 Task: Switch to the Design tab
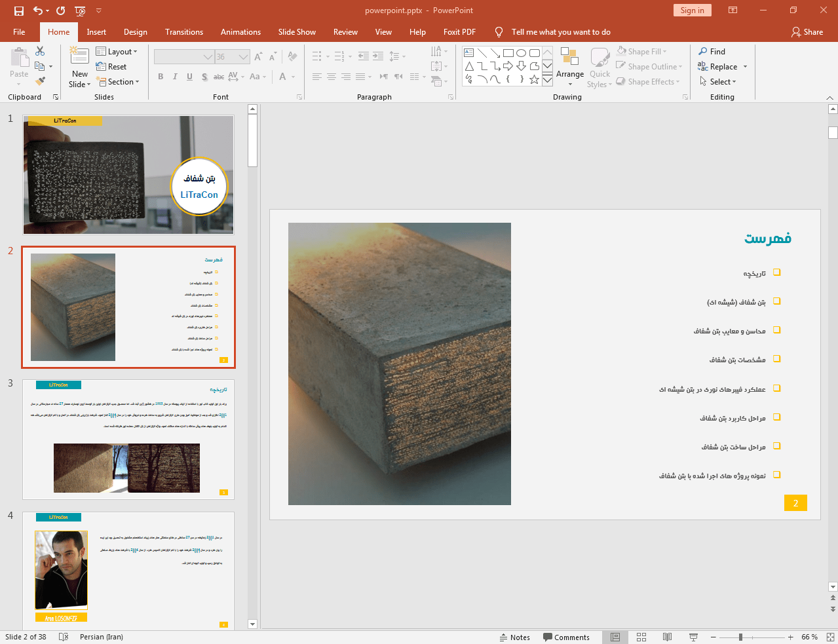pyautogui.click(x=136, y=31)
